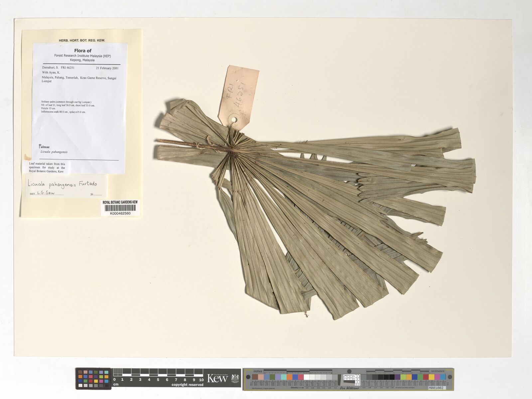This screenshot has height=399, width=532.
Task: Click the 'Palmae' family name on label
Action: [x=44, y=146]
